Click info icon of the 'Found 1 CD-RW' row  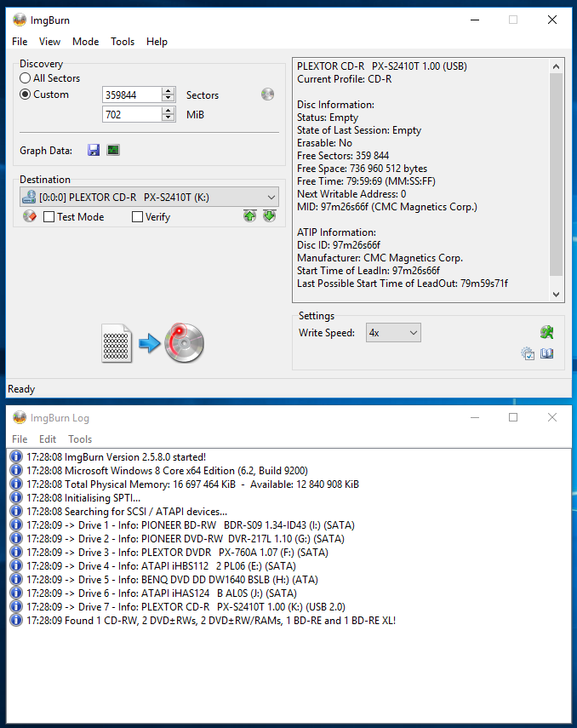[16, 620]
